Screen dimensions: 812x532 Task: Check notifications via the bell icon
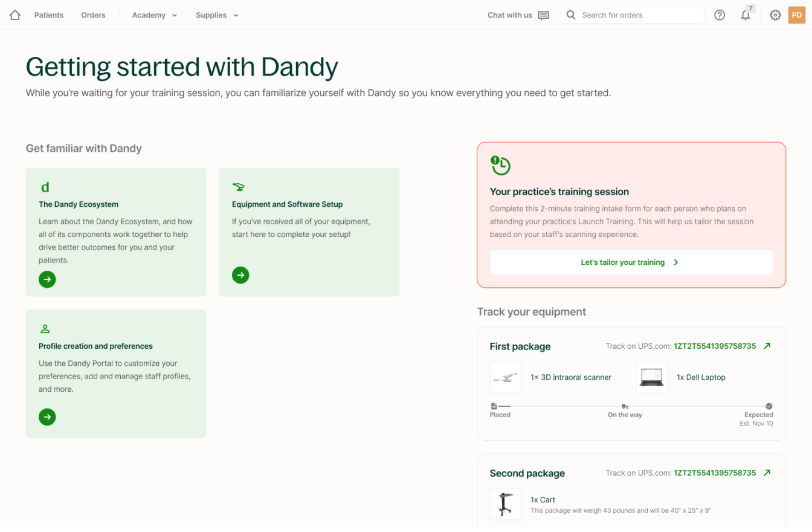tap(746, 15)
